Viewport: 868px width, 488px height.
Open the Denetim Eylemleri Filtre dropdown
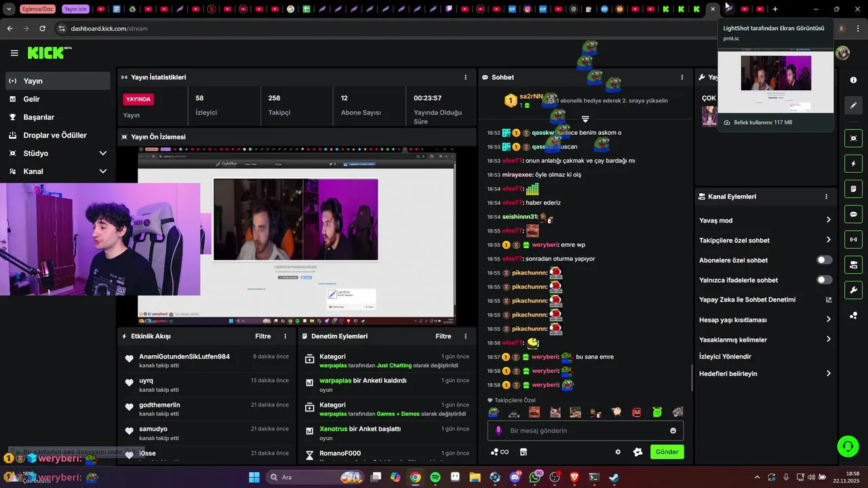[x=443, y=336]
